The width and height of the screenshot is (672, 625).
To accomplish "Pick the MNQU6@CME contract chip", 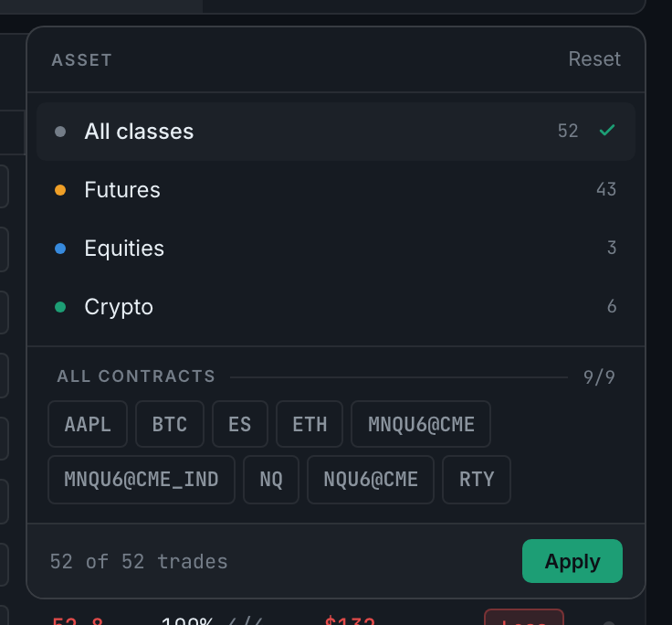I will [421, 424].
